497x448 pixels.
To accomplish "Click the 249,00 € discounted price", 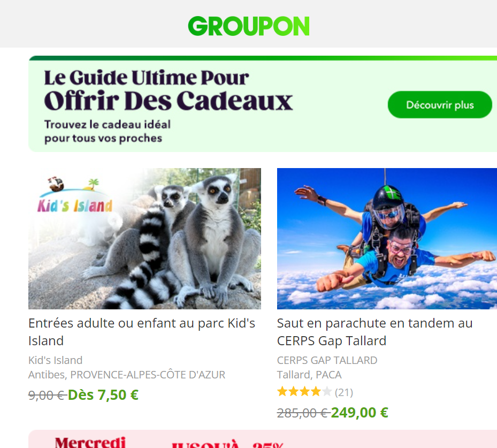I will click(360, 413).
